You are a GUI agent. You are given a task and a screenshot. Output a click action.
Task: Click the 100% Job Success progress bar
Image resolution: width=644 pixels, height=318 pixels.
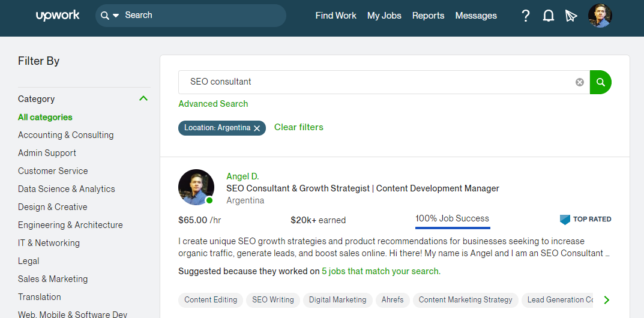pyautogui.click(x=453, y=227)
